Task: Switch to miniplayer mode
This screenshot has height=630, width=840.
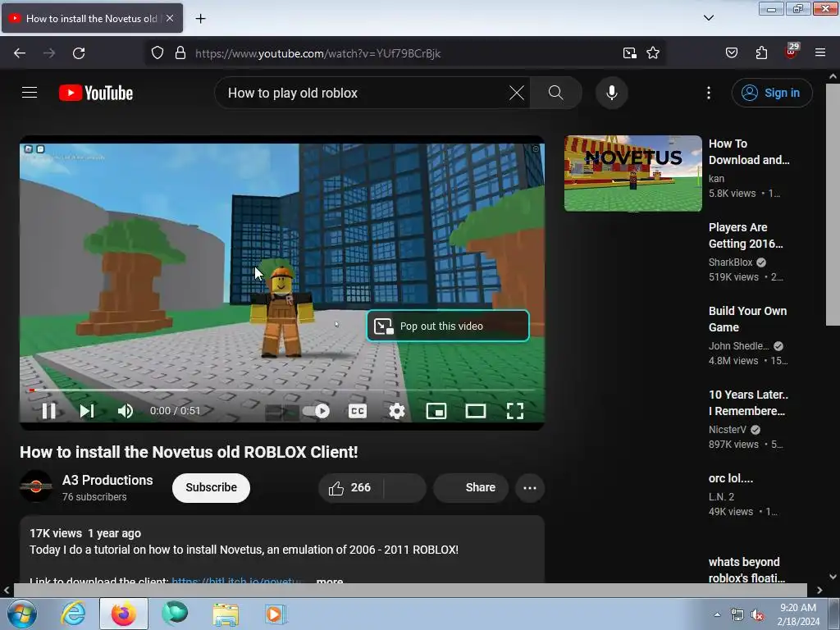Action: (x=436, y=411)
